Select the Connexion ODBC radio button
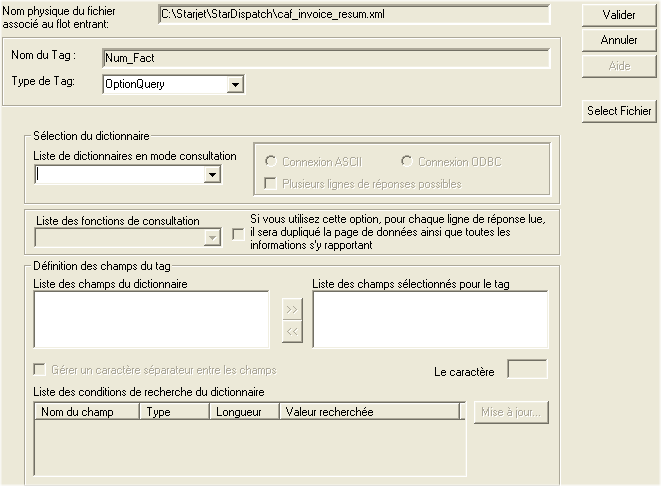The image size is (661, 486). pos(406,161)
